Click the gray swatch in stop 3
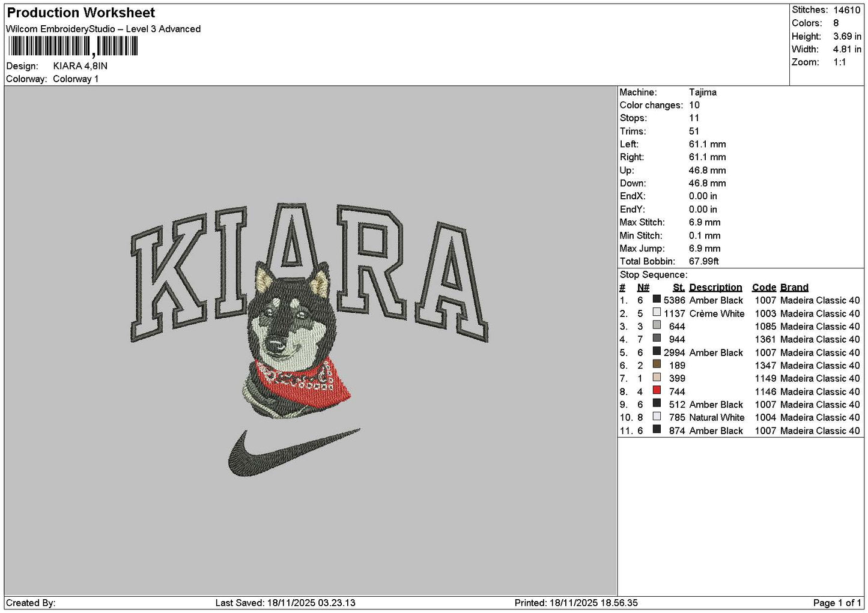Viewport: 868px width, 613px height. (x=657, y=325)
